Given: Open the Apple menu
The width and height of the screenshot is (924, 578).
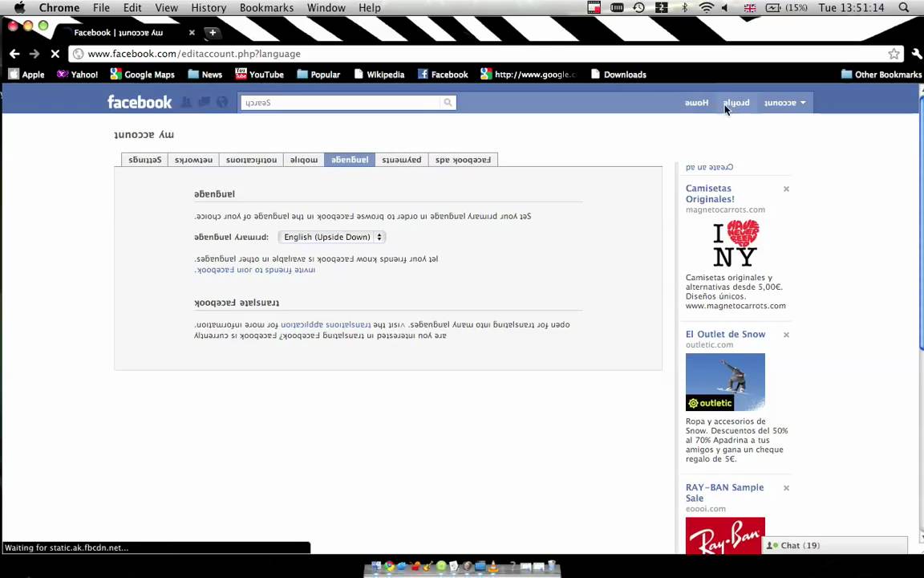Looking at the screenshot, I should pyautogui.click(x=19, y=8).
